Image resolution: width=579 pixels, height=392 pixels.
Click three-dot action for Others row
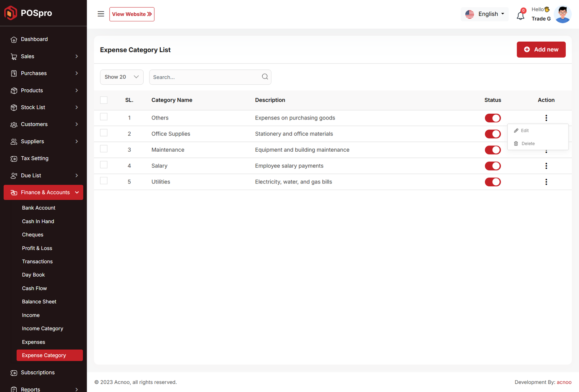[x=546, y=118]
